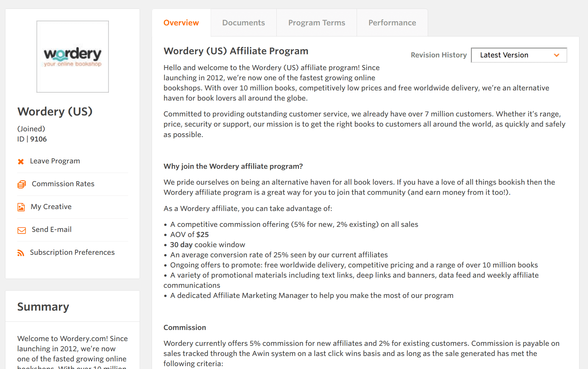
Task: Open the Latest Version revision dropdown
Action: (x=519, y=55)
